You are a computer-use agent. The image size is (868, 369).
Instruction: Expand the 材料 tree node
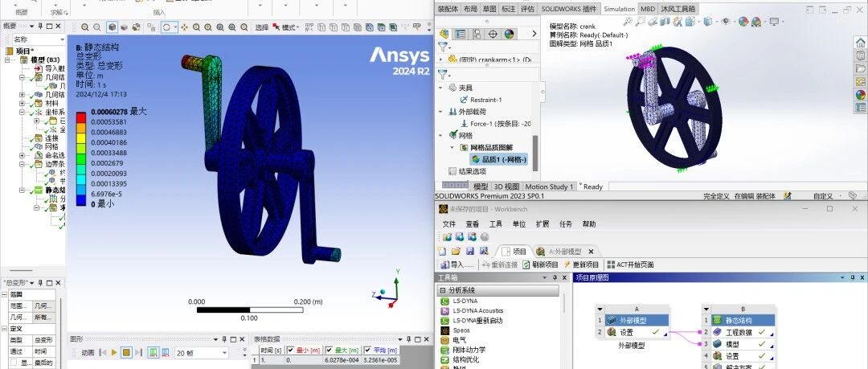pyautogui.click(x=23, y=104)
